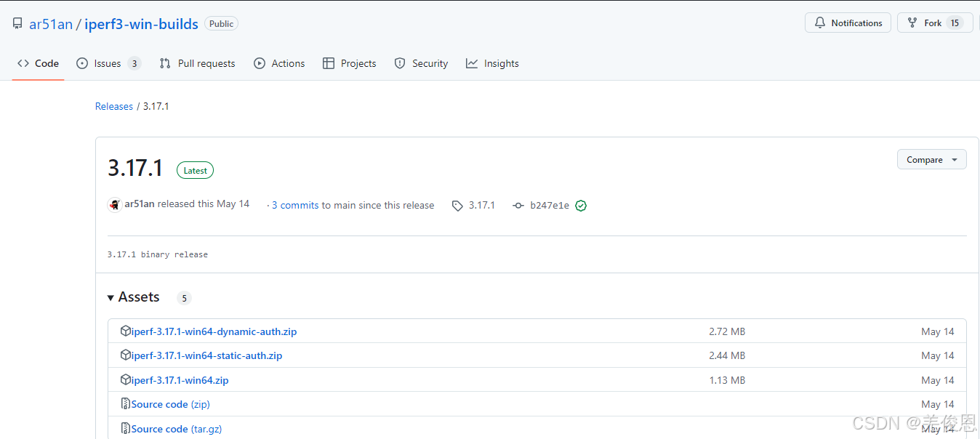This screenshot has height=439, width=980.
Task: View the Security tab
Action: (x=421, y=63)
